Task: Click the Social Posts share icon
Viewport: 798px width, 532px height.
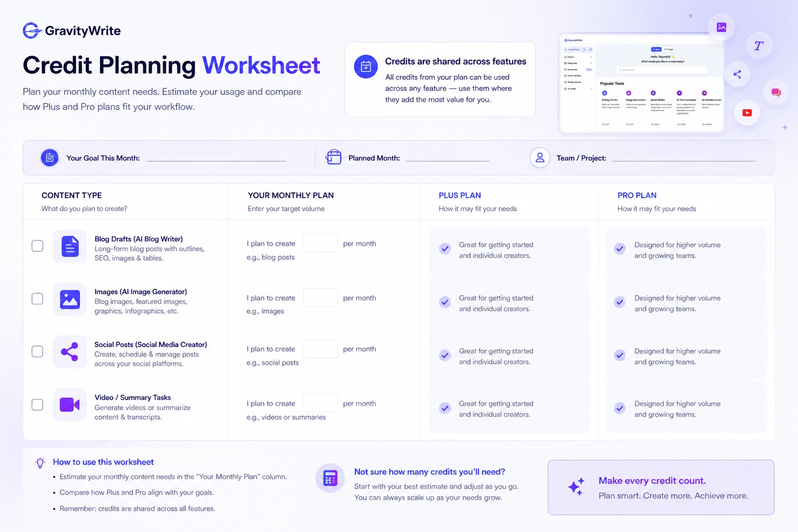Action: coord(70,352)
